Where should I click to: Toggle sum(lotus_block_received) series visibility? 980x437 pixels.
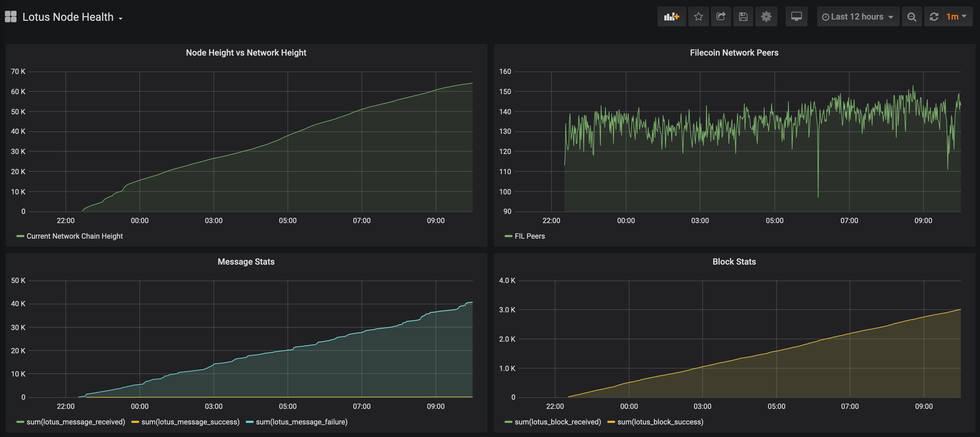coord(557,422)
